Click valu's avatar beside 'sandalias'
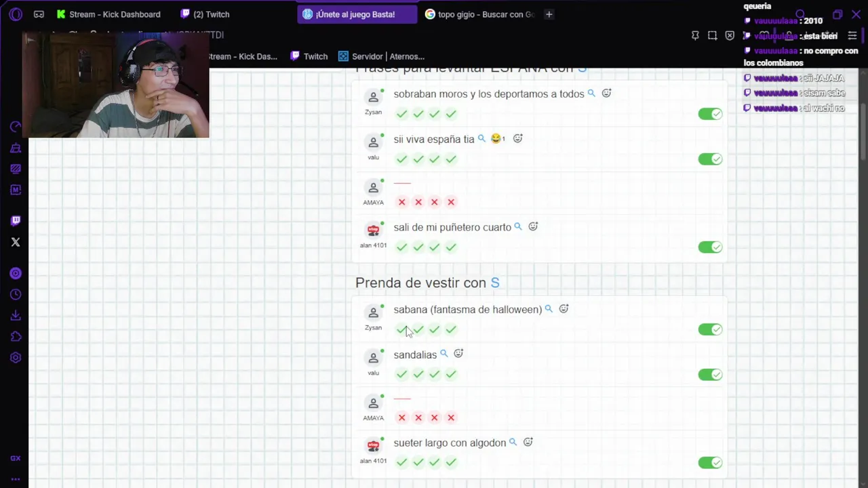This screenshot has width=868, height=488. click(373, 358)
